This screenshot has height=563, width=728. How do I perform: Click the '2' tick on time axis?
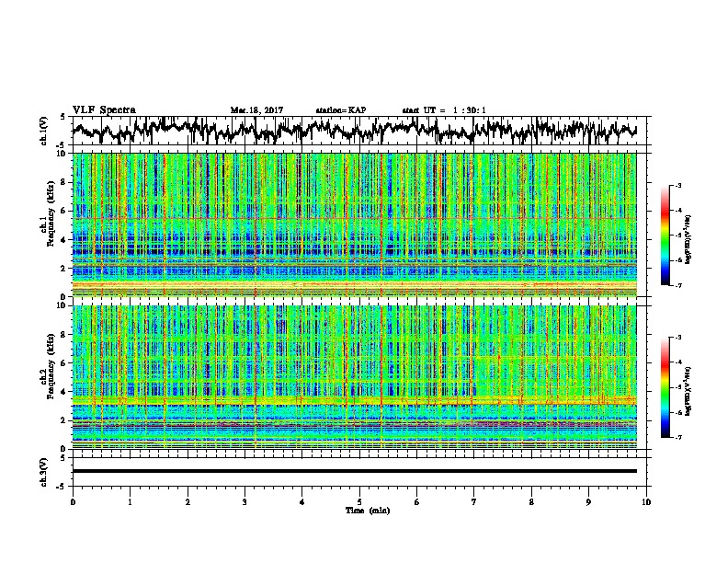coord(188,502)
